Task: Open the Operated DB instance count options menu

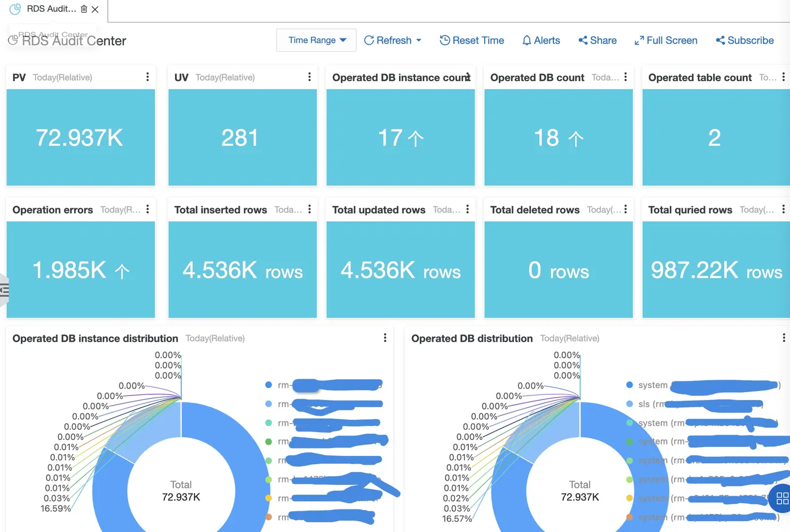Action: click(x=468, y=77)
